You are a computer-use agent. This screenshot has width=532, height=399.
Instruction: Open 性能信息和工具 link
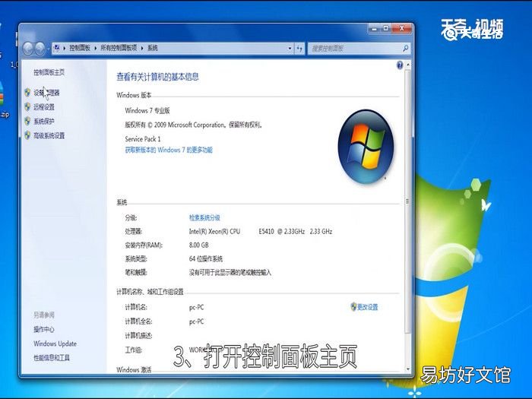[52, 358]
